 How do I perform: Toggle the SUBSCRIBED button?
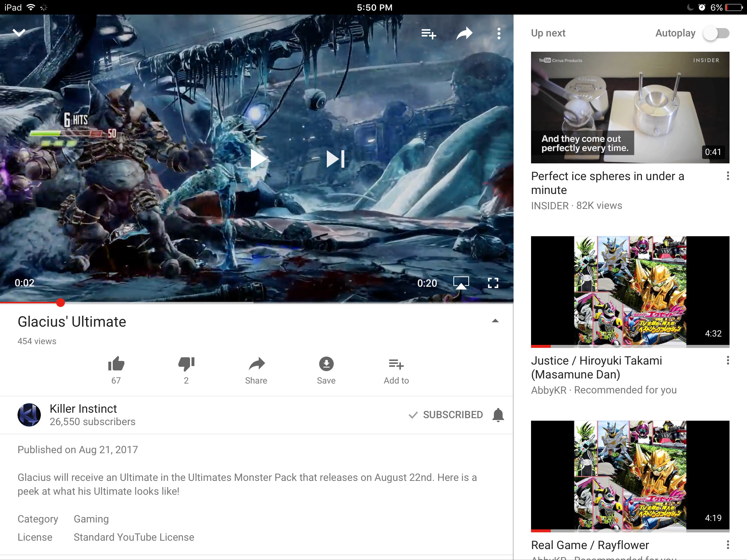pos(446,415)
